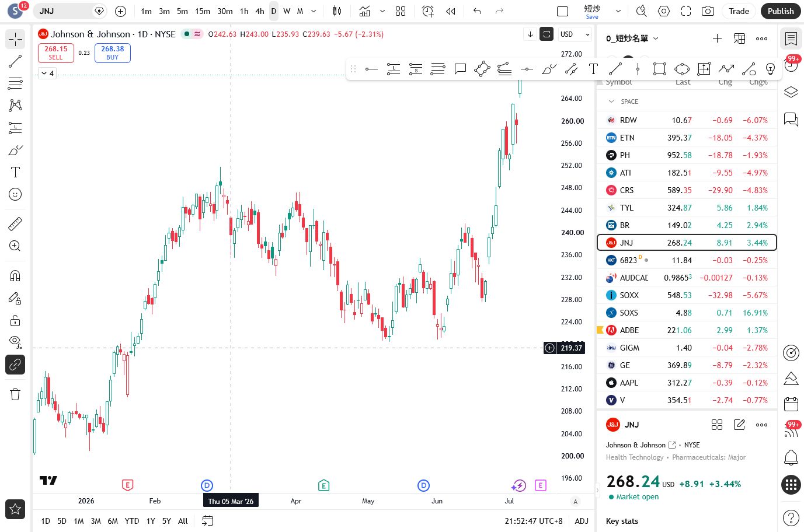
Task: Click the undo arrow
Action: (478, 11)
